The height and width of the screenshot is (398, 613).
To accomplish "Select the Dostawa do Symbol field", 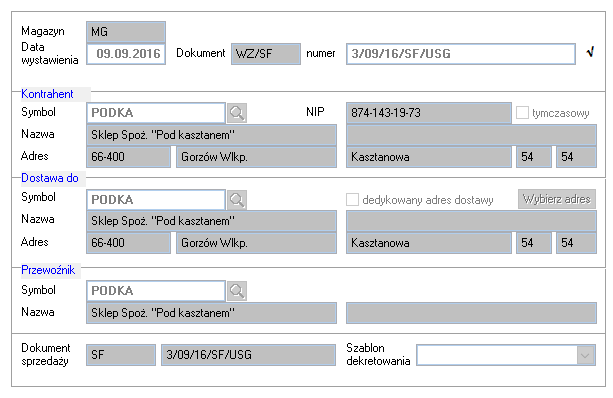I will 156,200.
